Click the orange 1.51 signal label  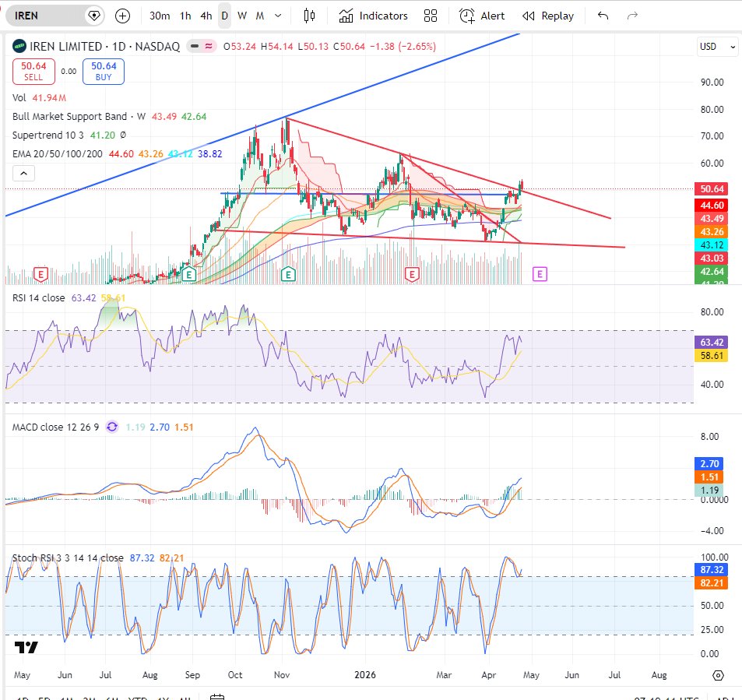pos(709,477)
